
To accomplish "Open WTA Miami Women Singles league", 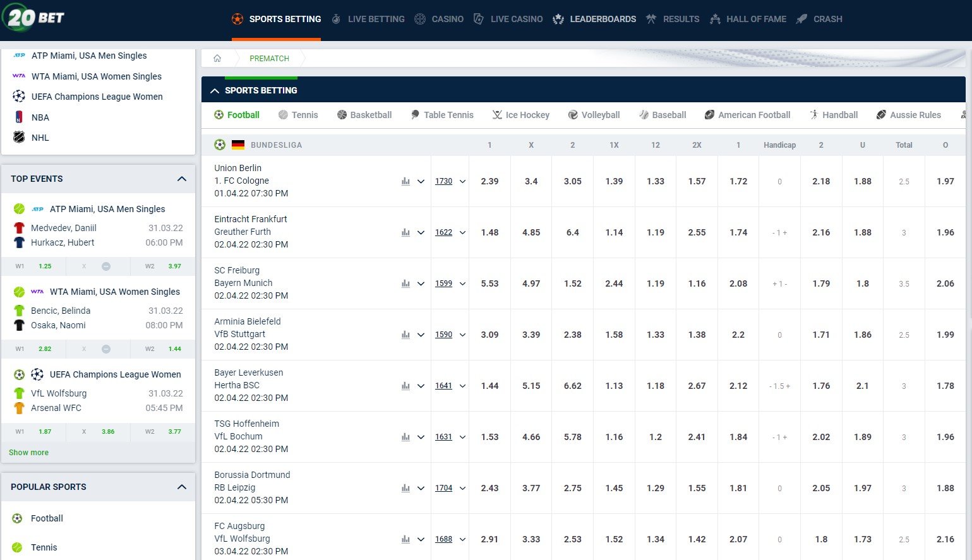I will [x=97, y=76].
